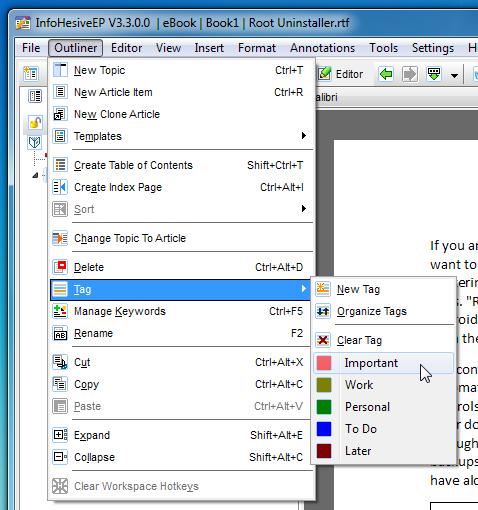
Task: Click the InfoHesiveEP title bar app icon
Action: [23, 23]
